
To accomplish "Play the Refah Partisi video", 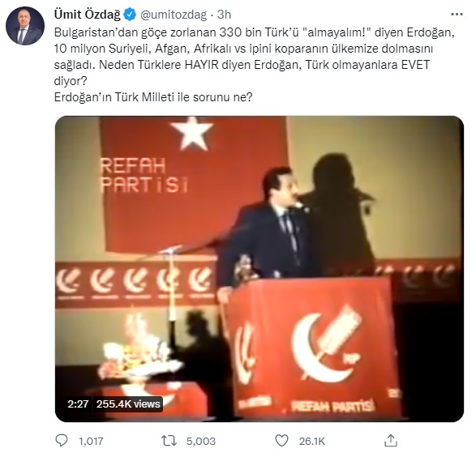I will (259, 269).
